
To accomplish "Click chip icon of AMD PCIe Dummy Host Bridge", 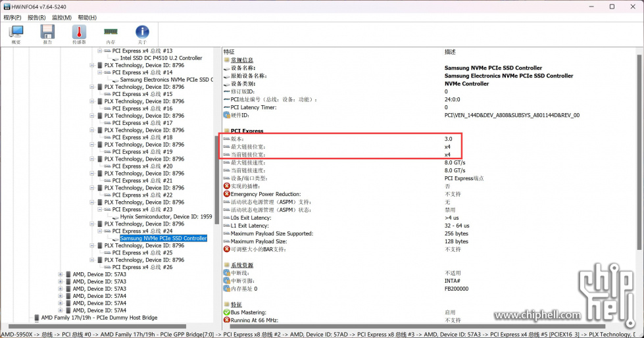I will pos(37,318).
